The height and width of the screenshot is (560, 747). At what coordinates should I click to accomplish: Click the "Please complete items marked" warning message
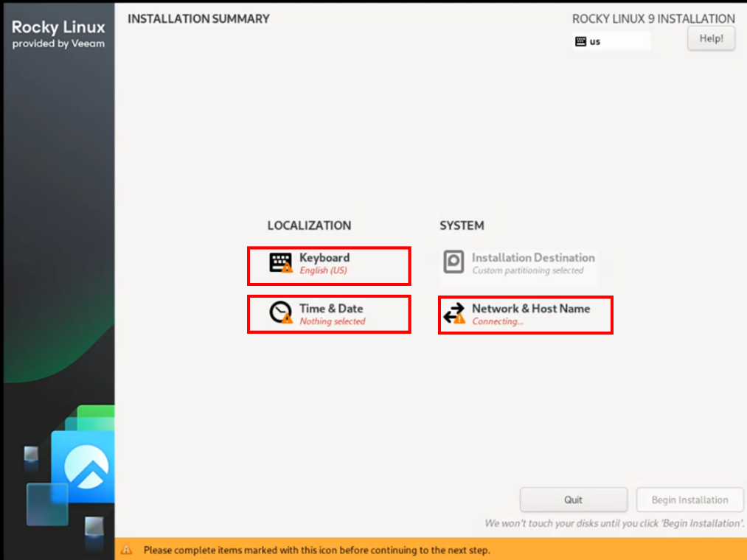click(x=317, y=550)
